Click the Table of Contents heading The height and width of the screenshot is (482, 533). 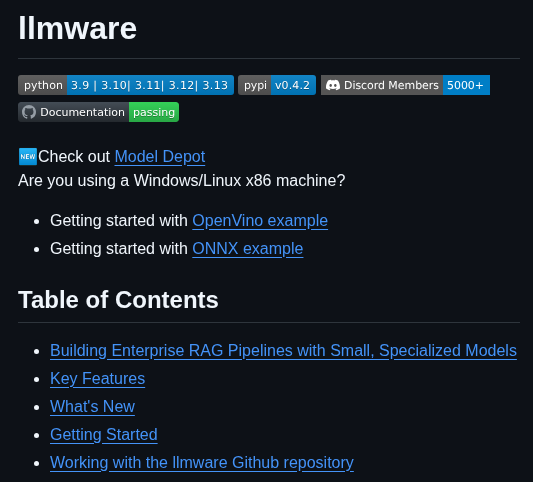[118, 300]
